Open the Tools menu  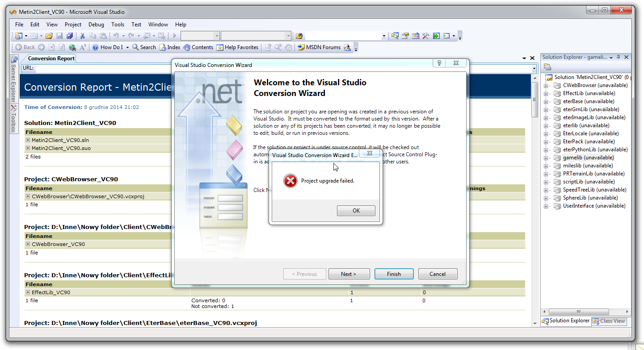(x=118, y=25)
